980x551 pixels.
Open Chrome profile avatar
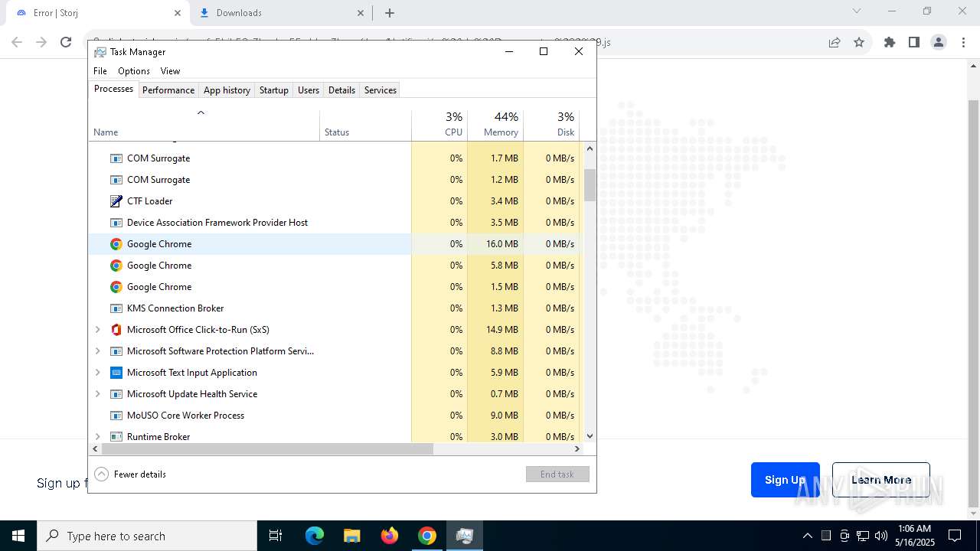939,42
